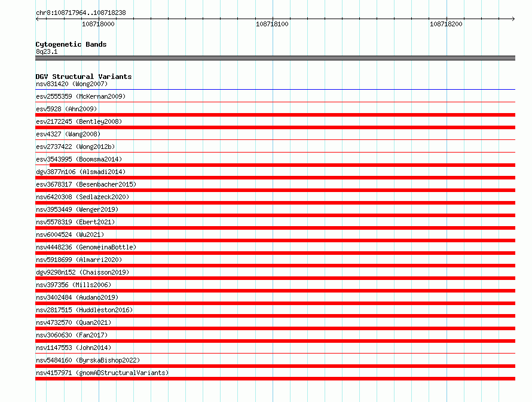Click the red bar under nsv6420308 (Sedlazeck2020)
Image resolution: width=532 pixels, height=402 pixels.
(x=275, y=203)
